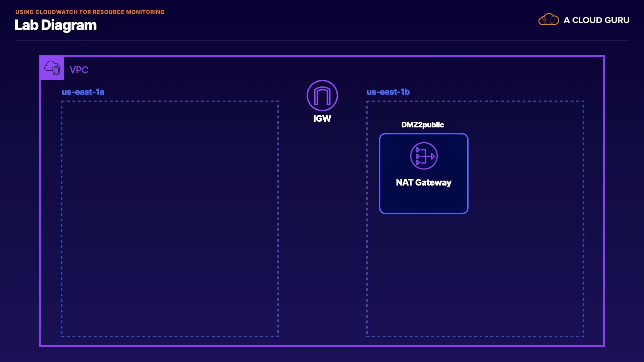Viewport: 644px width, 362px height.
Task: Click empty space in us-east-1b below the subnet
Action: click(475, 275)
